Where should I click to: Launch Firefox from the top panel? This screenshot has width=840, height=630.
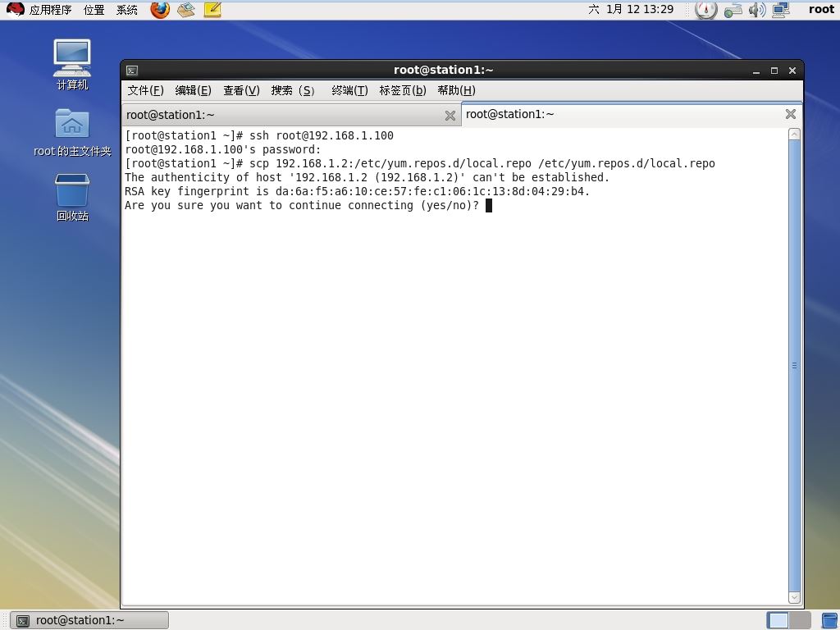coord(160,10)
